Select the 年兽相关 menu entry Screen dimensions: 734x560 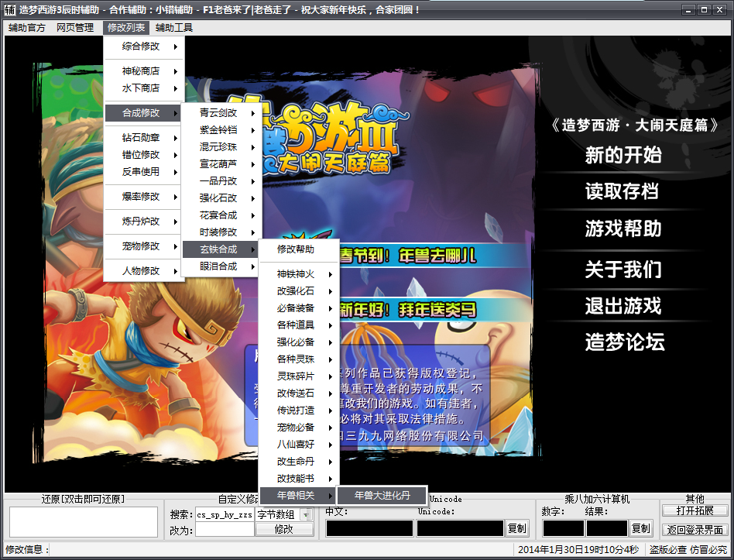click(x=299, y=496)
